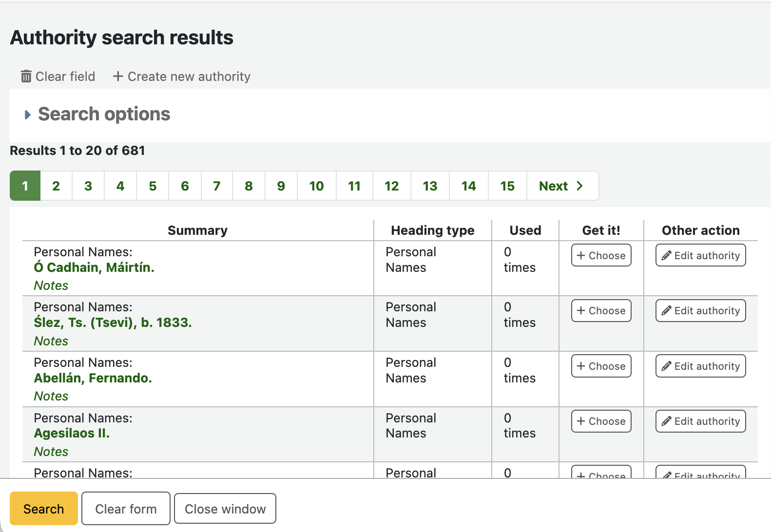Click the plus icon for Create new authority

click(x=117, y=76)
